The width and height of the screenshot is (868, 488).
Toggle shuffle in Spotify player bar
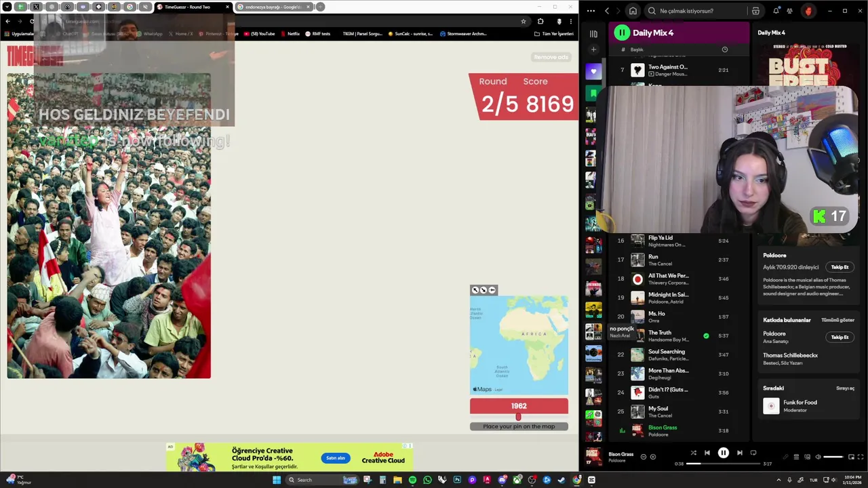click(x=693, y=453)
